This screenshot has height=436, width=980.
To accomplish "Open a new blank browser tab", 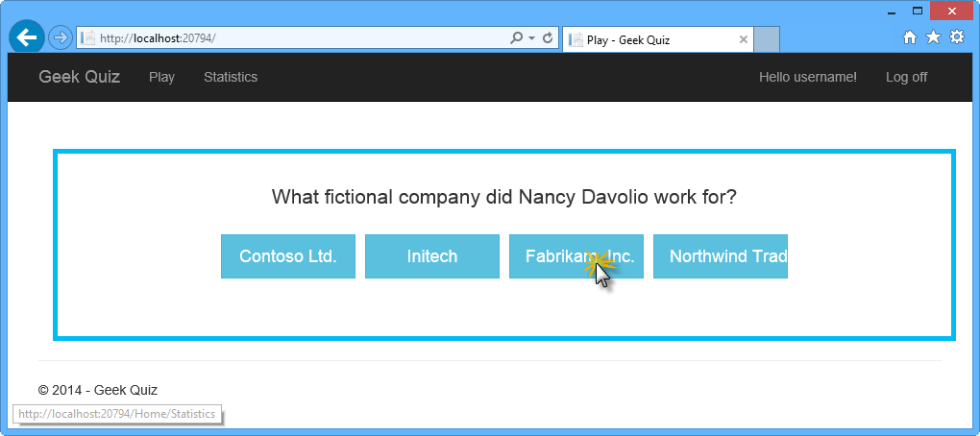I will pos(767,40).
